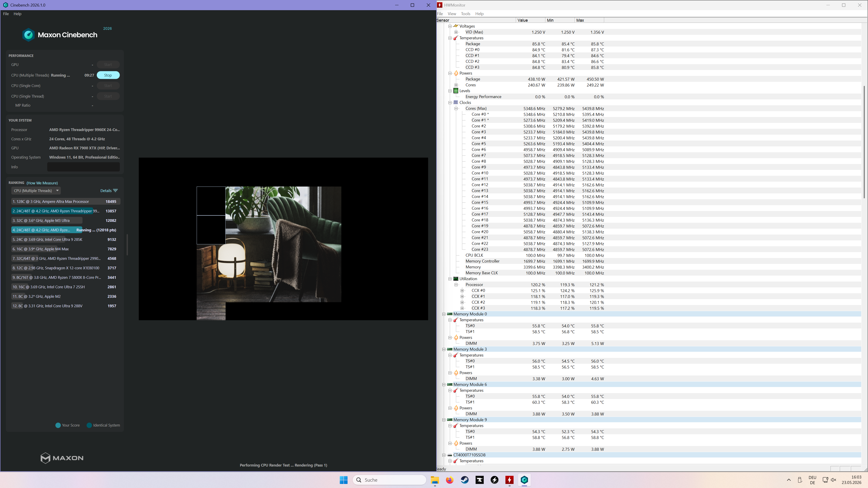The image size is (868, 488).
Task: Open the black X app in taskbar
Action: (x=479, y=480)
